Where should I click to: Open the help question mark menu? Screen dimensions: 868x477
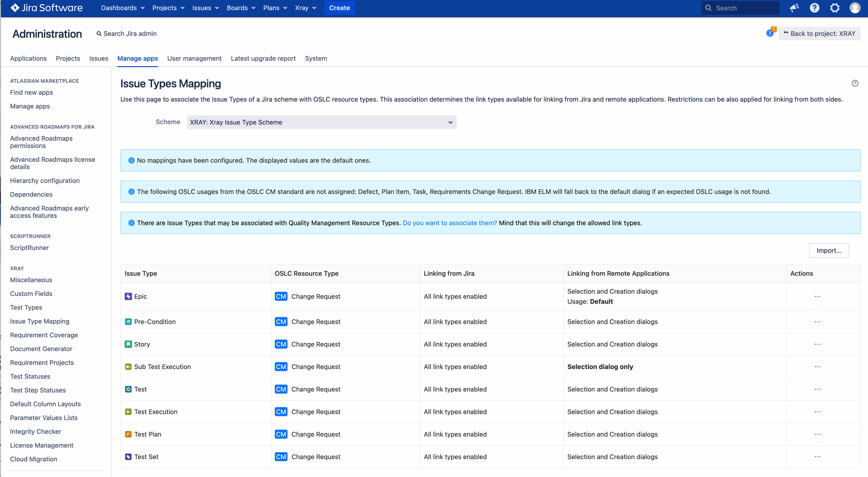[x=814, y=8]
